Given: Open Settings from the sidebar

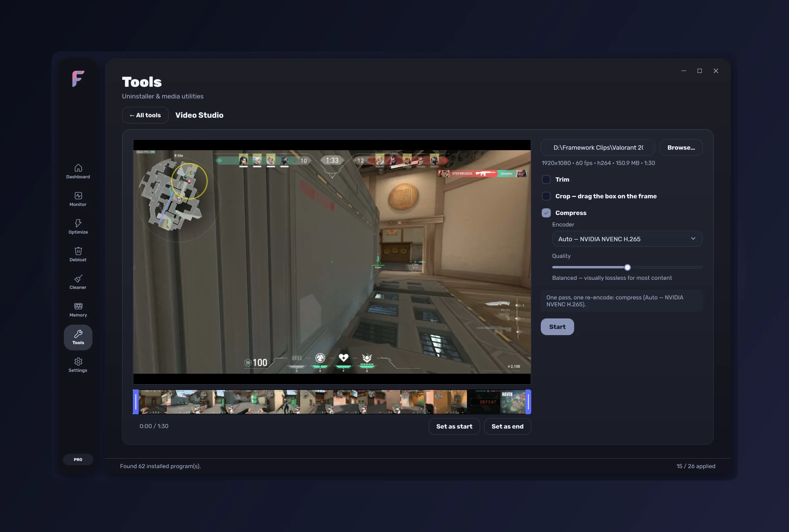Looking at the screenshot, I should (x=78, y=365).
